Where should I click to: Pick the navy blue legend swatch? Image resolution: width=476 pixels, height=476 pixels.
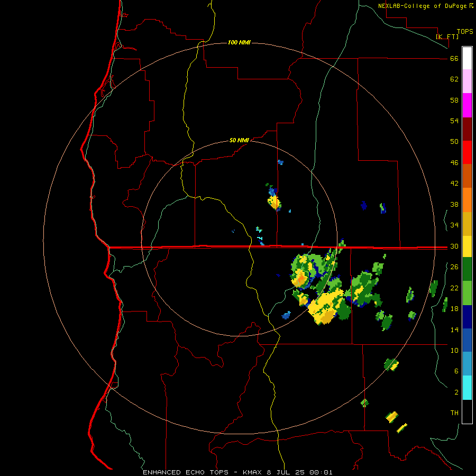point(467,317)
